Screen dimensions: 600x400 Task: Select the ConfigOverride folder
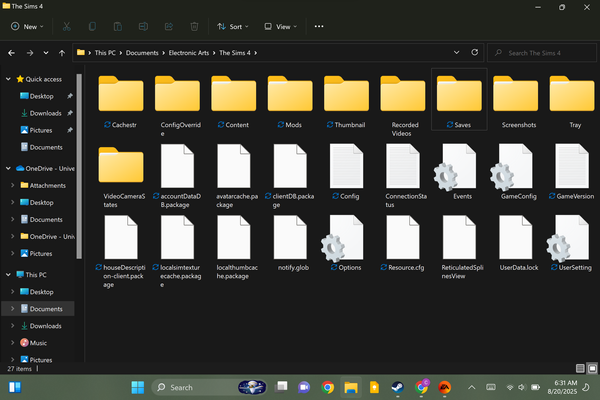click(178, 106)
